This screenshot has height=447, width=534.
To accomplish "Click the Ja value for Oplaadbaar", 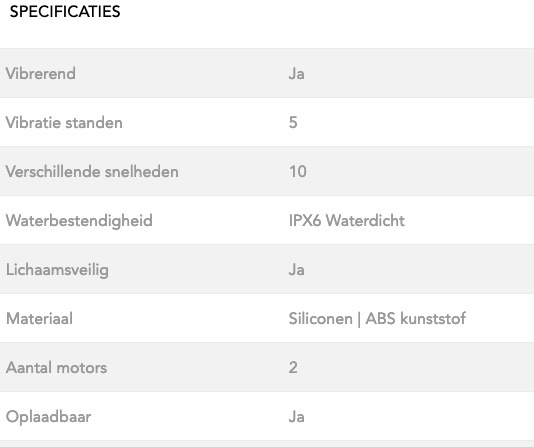I will click(297, 417).
